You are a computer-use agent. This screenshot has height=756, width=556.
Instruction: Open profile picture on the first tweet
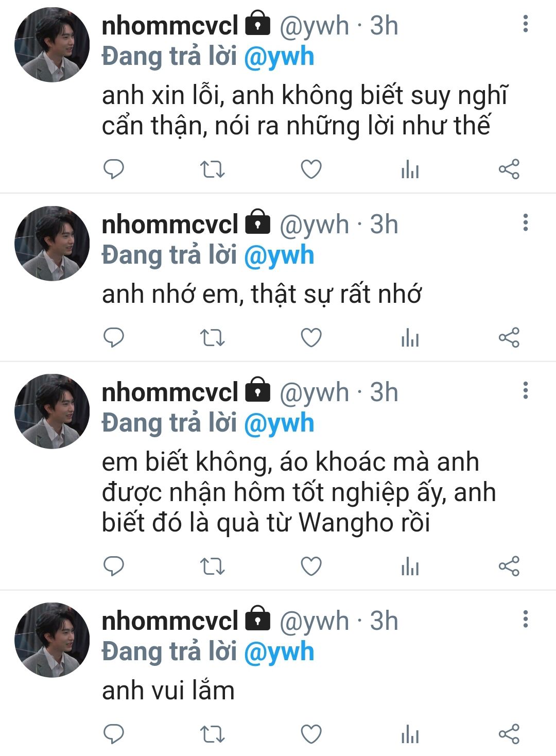tap(52, 45)
